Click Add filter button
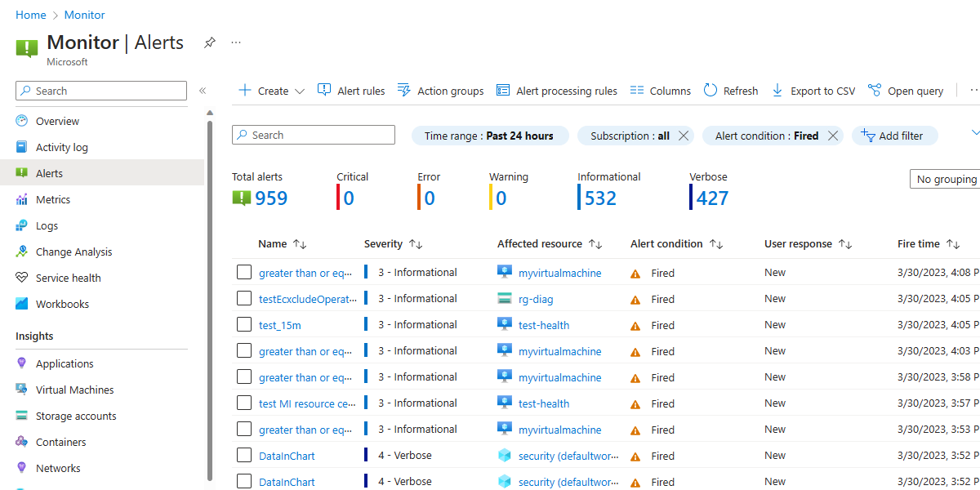Screen dimensions: 980x490 pos(894,136)
